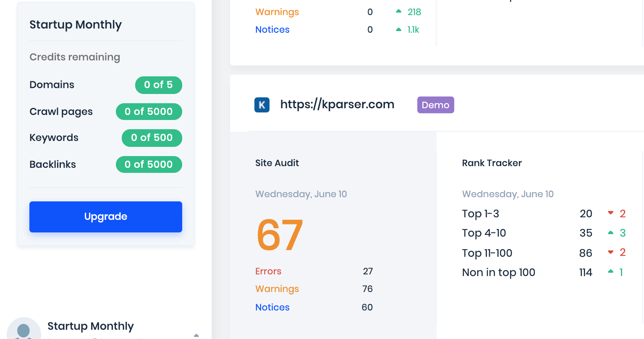Click the red down arrow on Top 11-100 row
The height and width of the screenshot is (339, 644).
pyautogui.click(x=611, y=252)
